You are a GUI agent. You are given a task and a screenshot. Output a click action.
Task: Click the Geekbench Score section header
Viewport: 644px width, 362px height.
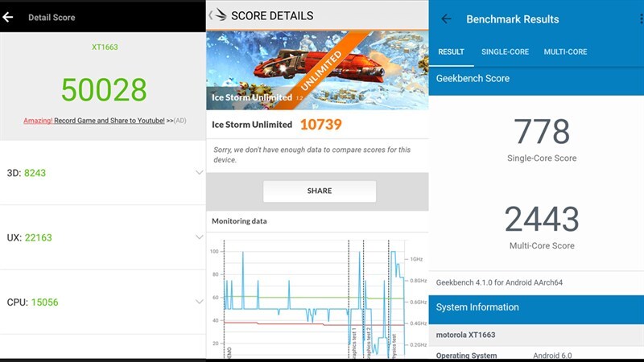tap(536, 78)
